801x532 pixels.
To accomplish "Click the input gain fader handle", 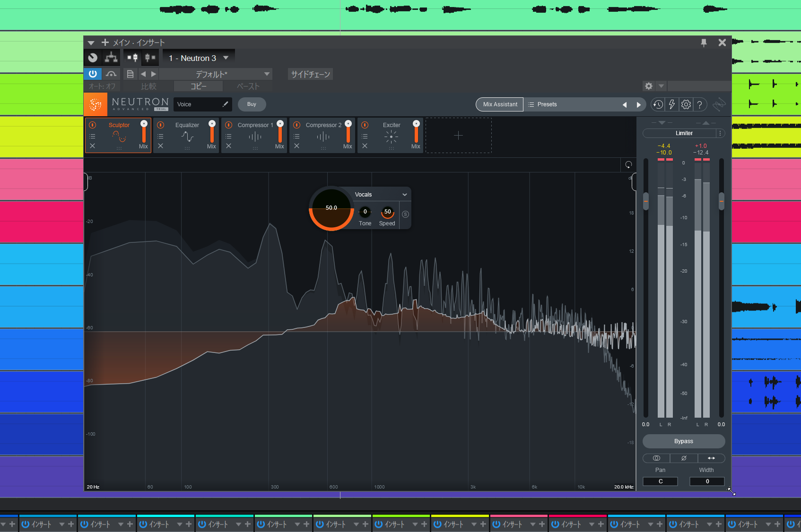I will click(646, 201).
